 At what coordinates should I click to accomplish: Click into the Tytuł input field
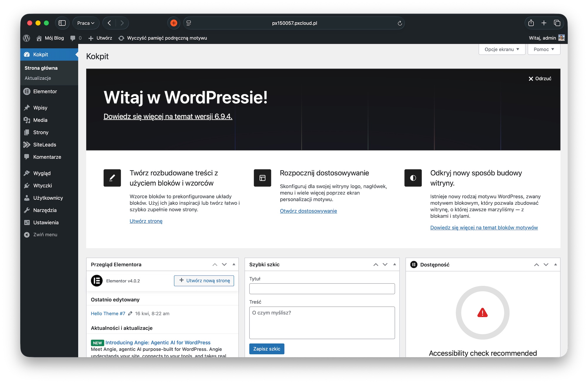(x=322, y=289)
